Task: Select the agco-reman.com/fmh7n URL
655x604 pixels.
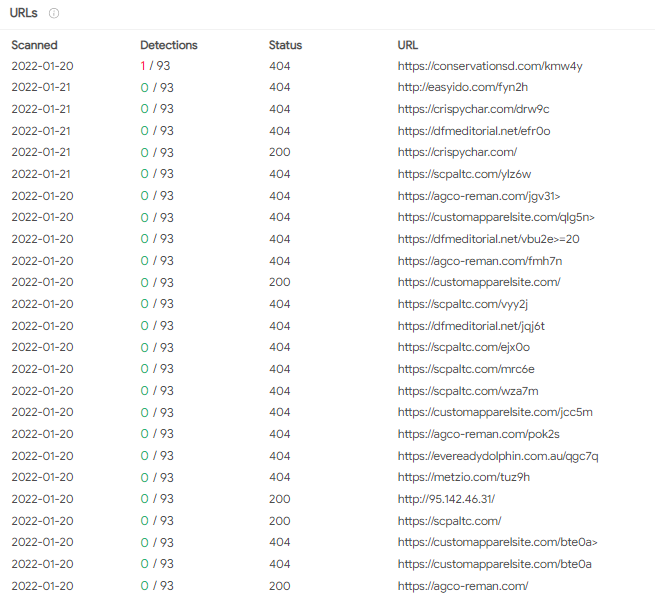Action: [480, 261]
